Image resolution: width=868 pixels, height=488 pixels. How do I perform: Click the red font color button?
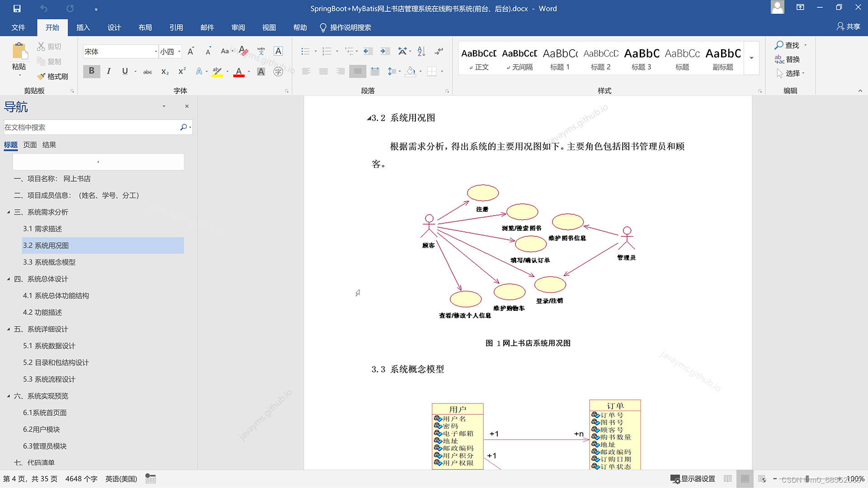(239, 71)
